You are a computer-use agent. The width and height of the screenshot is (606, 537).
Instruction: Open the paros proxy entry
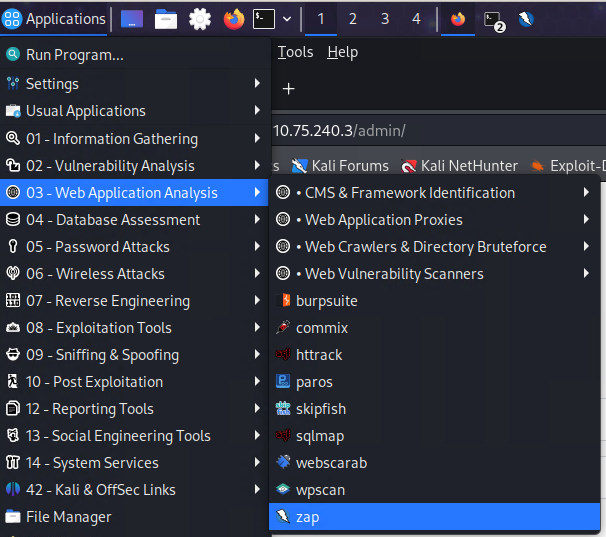pos(314,382)
